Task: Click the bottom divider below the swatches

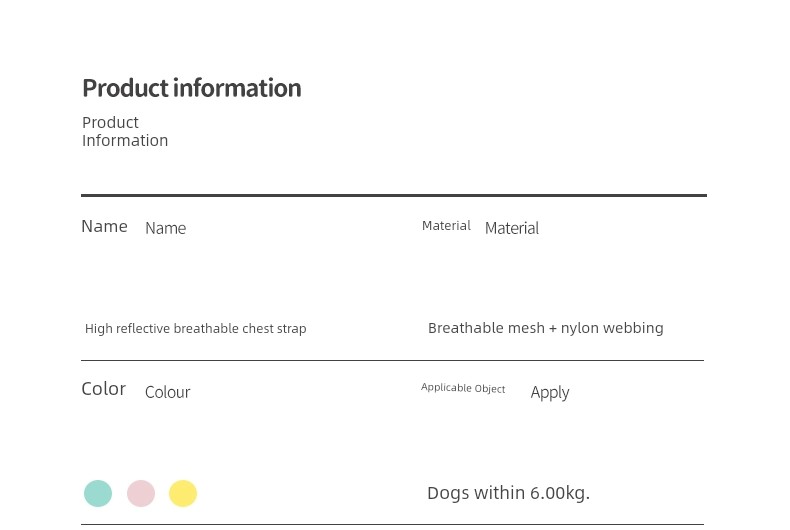Action: tap(392, 524)
